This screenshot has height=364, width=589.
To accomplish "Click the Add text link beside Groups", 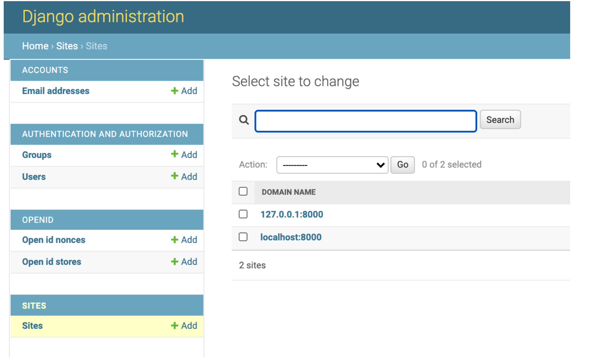I will point(189,155).
